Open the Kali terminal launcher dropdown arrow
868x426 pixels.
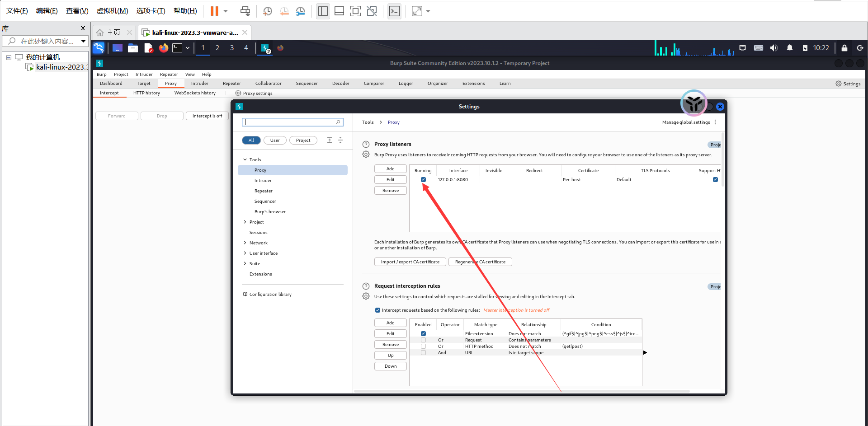(x=188, y=48)
